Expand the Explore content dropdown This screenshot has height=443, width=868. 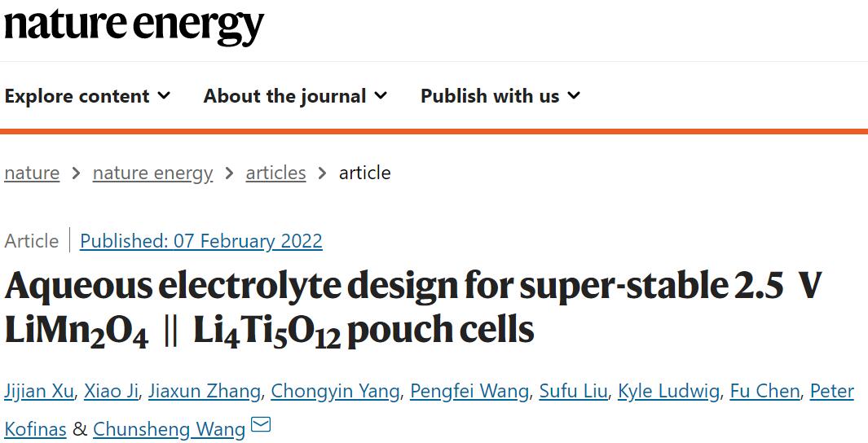coord(87,96)
